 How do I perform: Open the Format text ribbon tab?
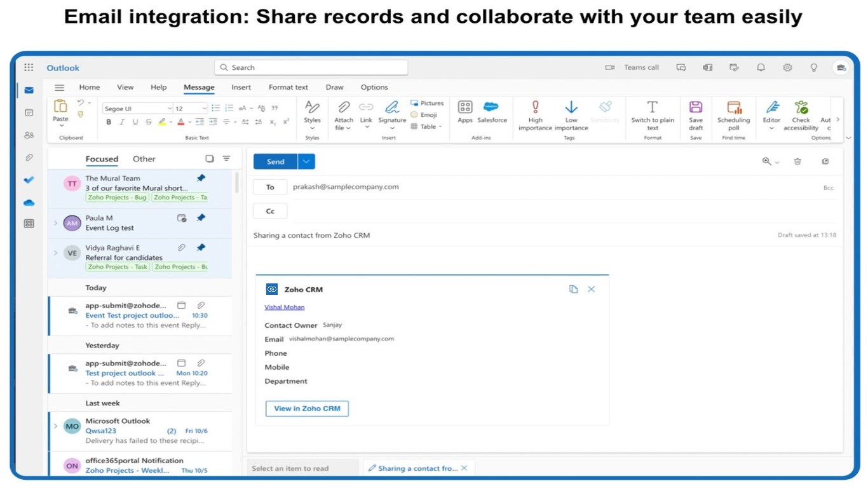point(288,88)
